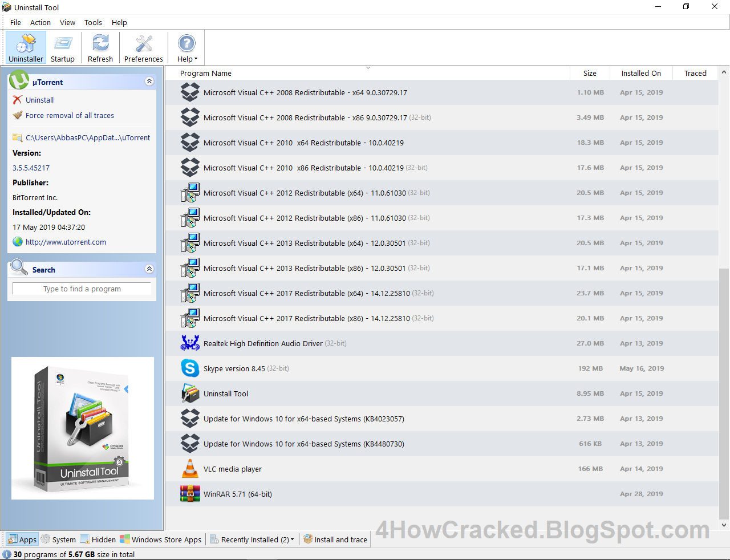Switch to the Hidden tab
The width and height of the screenshot is (730, 560).
click(x=98, y=539)
